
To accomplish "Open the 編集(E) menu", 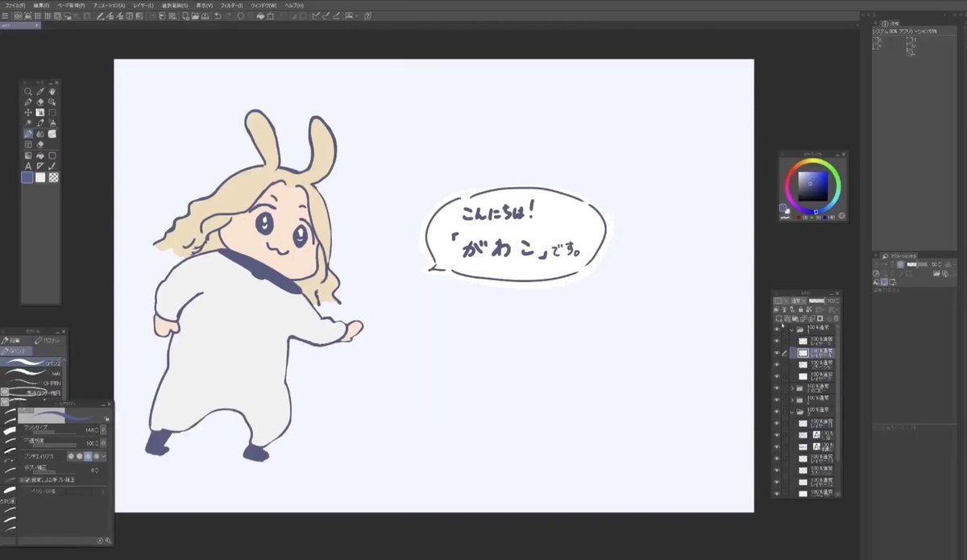I will pos(41,6).
